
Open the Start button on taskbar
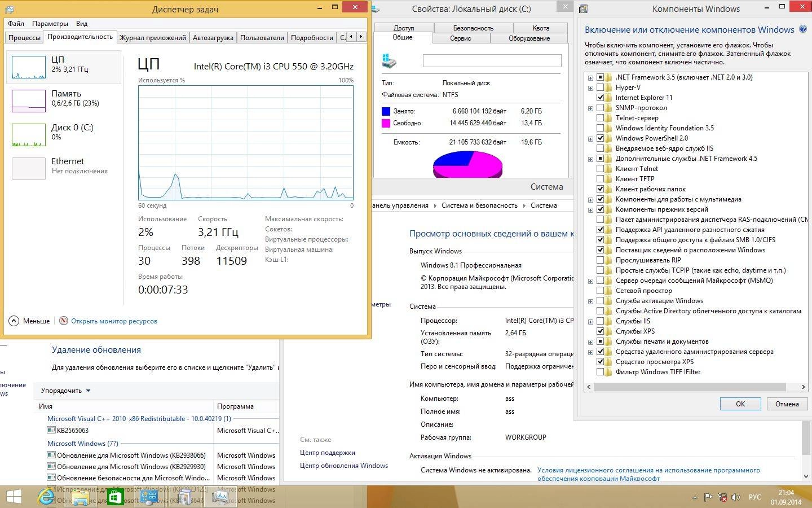point(14,497)
